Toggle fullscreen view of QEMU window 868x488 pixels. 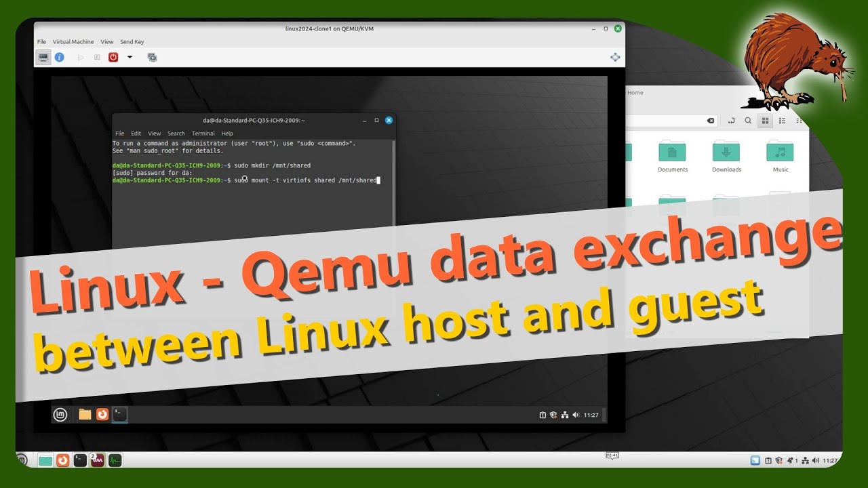pyautogui.click(x=615, y=58)
